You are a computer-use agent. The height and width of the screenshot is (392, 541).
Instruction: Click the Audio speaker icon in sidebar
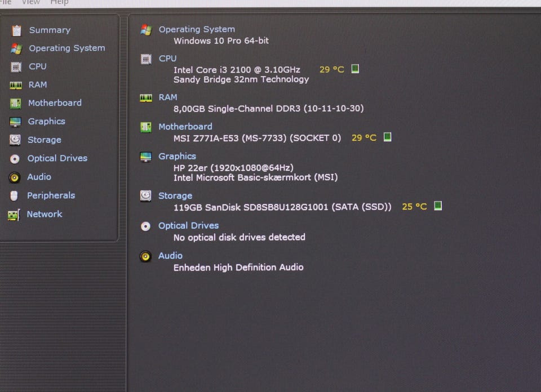(x=15, y=177)
